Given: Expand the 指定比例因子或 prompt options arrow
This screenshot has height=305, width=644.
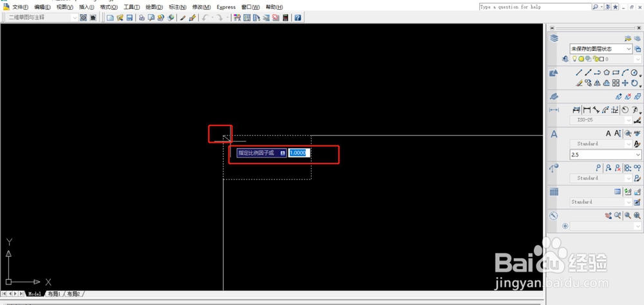Looking at the screenshot, I should [283, 152].
